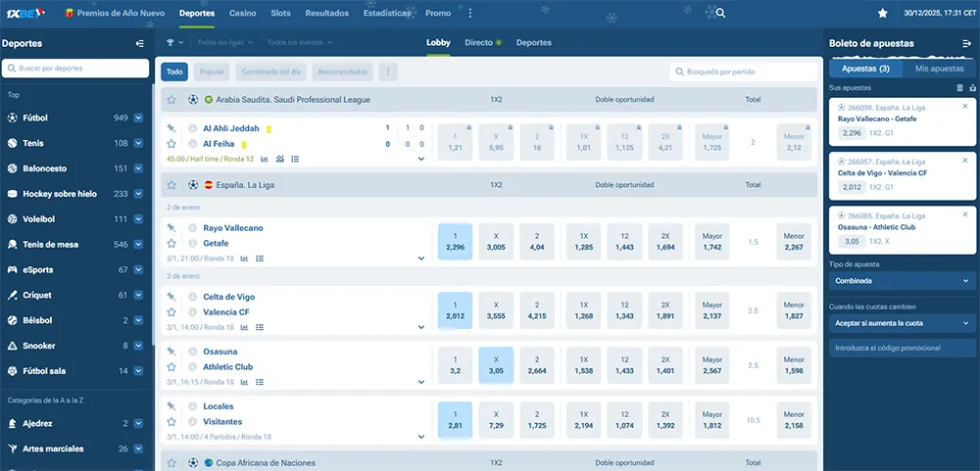Remove Celta de Vigo - Valencia CF bet
The image size is (980, 471).
pyautogui.click(x=965, y=161)
